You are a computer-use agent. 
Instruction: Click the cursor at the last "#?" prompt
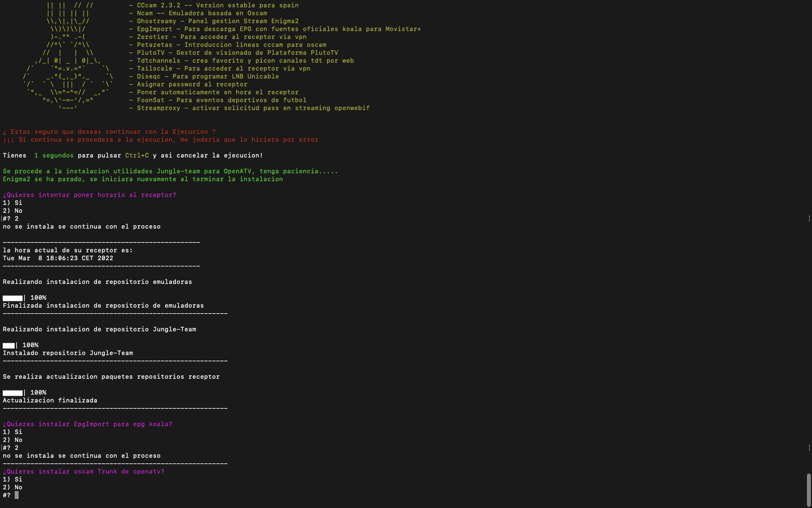pos(17,495)
